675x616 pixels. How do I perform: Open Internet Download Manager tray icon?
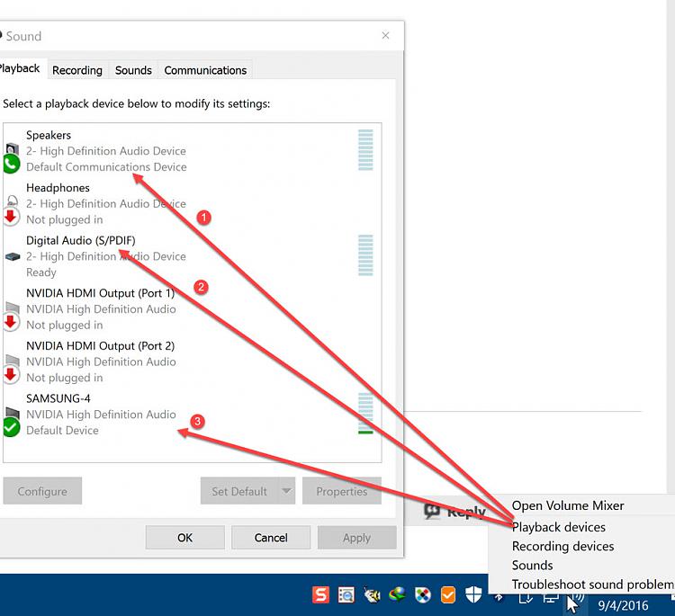397,595
